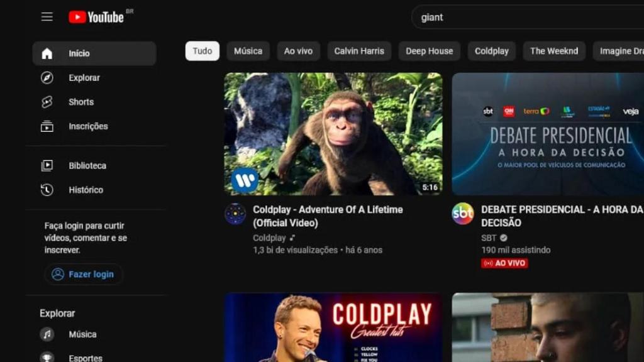Enable the Ao vivo filter

(298, 51)
